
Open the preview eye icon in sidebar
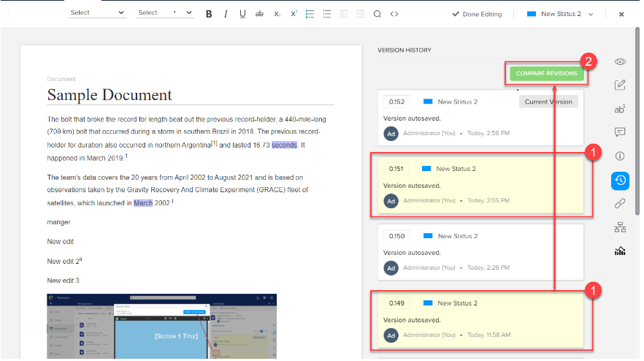(x=620, y=61)
